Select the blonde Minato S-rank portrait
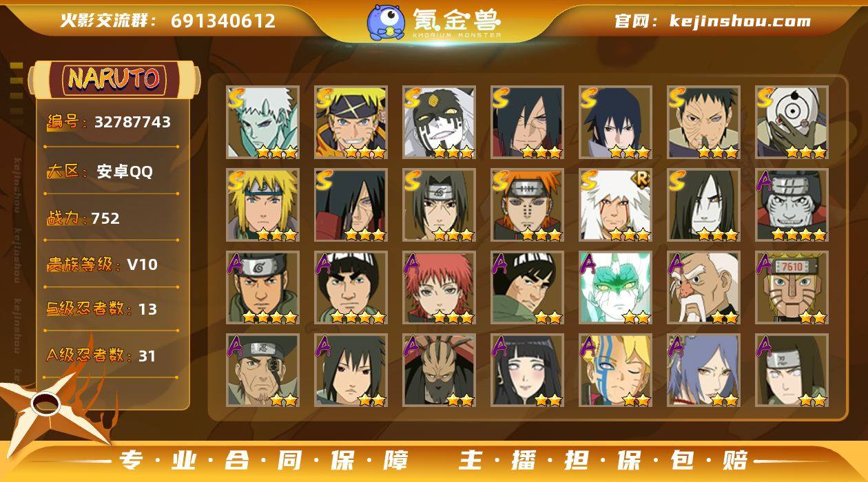Viewport: 868px width, 482px height. click(x=262, y=205)
